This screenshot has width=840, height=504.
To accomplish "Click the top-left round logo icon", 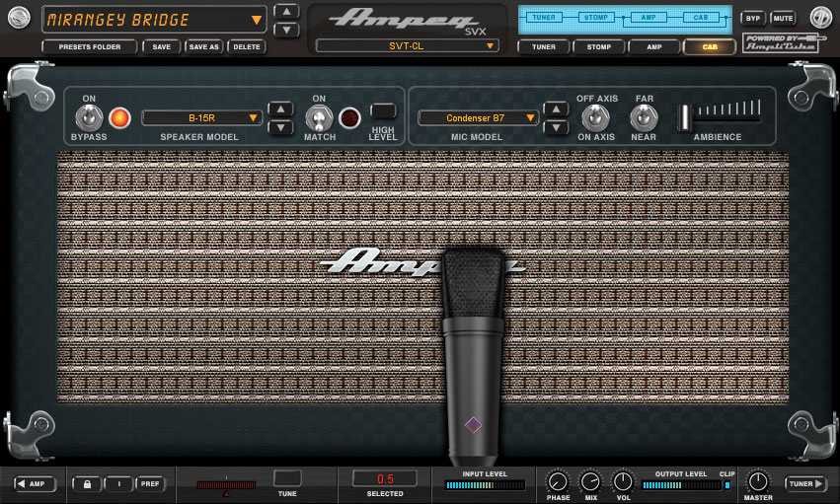I will pos(20,18).
